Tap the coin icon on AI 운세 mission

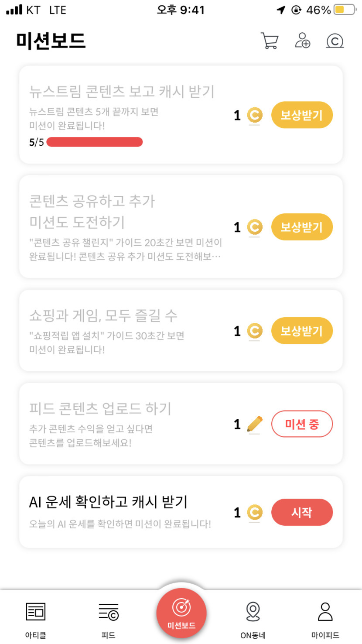pos(255,512)
